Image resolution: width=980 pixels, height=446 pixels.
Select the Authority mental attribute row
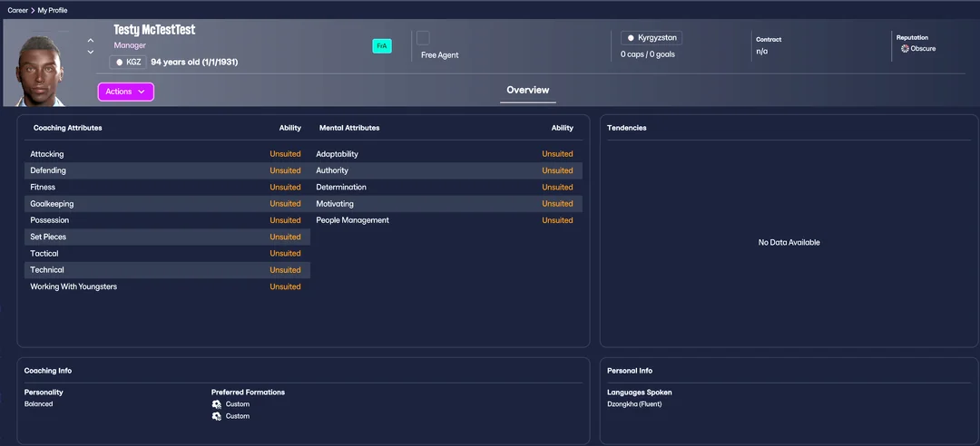tap(445, 170)
